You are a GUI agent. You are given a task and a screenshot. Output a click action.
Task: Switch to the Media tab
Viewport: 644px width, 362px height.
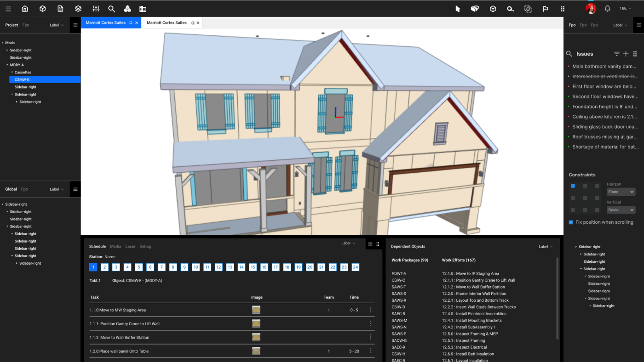coord(115,247)
